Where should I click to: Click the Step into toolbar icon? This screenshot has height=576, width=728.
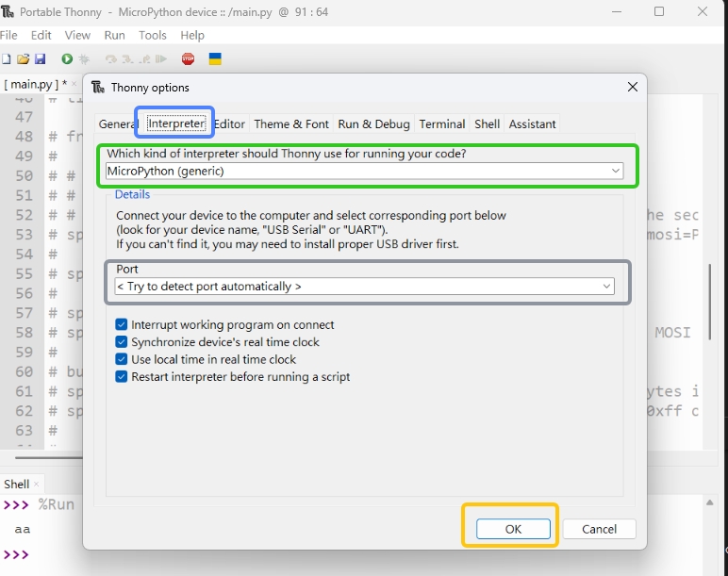point(127,59)
